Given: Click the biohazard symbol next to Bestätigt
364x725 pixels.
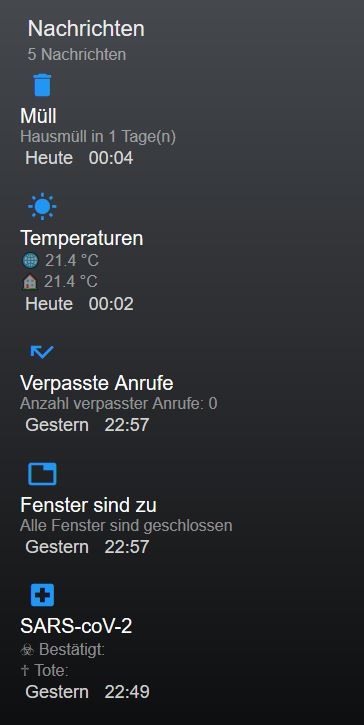Looking at the screenshot, I should (28, 650).
